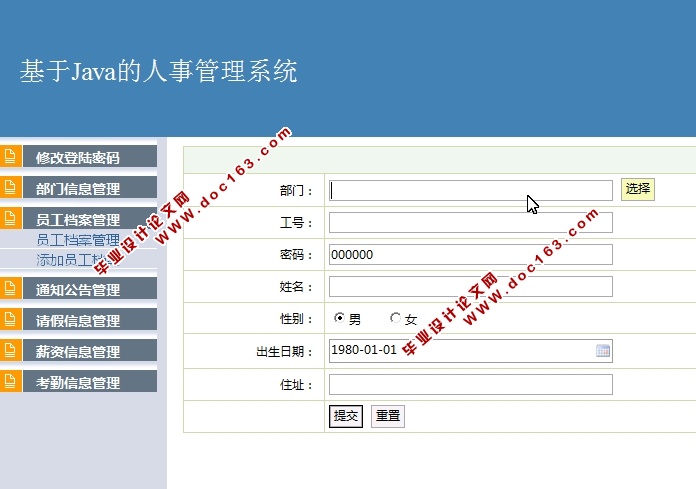Click the 密码 field containing 000000
The image size is (696, 489).
[471, 254]
